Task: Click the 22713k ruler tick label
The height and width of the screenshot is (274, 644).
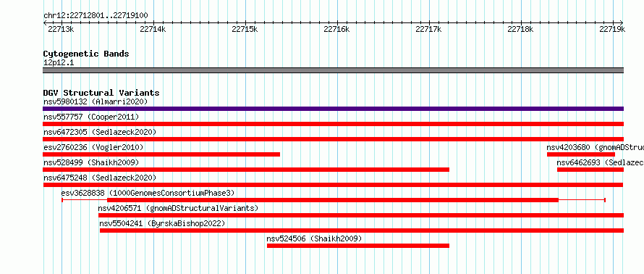Action: pyautogui.click(x=61, y=29)
